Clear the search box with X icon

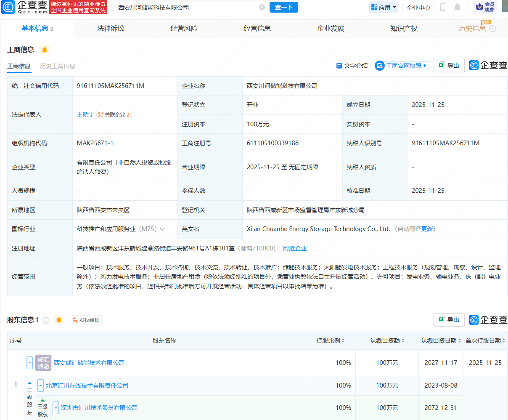tap(262, 7)
